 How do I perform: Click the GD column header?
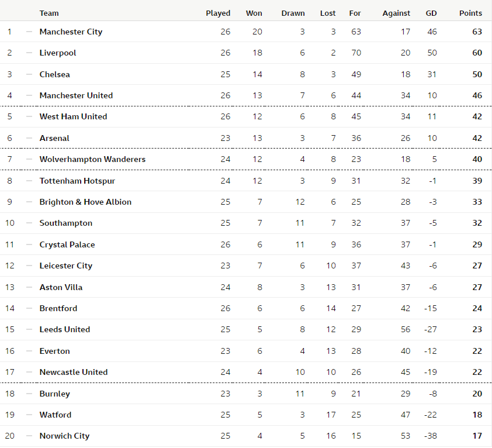(x=431, y=13)
